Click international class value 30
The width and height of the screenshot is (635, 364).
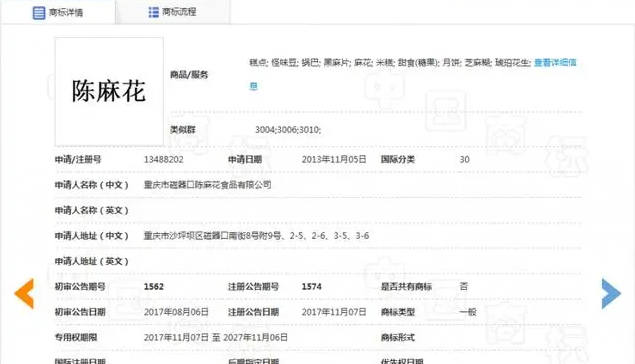point(465,160)
